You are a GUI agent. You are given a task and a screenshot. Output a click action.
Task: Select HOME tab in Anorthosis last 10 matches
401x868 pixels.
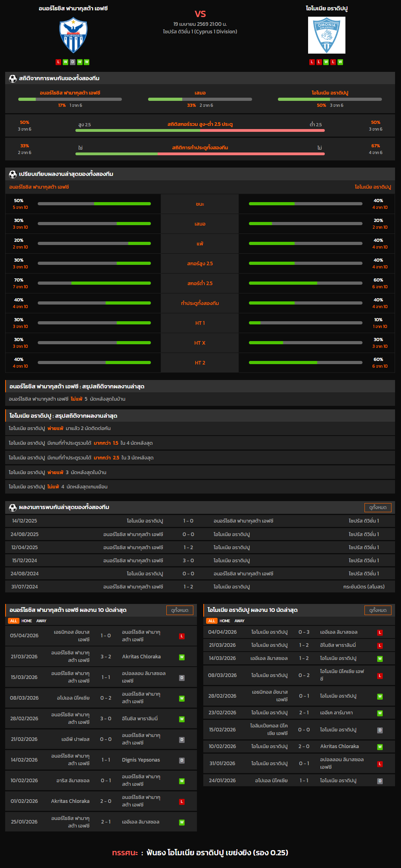click(x=27, y=621)
